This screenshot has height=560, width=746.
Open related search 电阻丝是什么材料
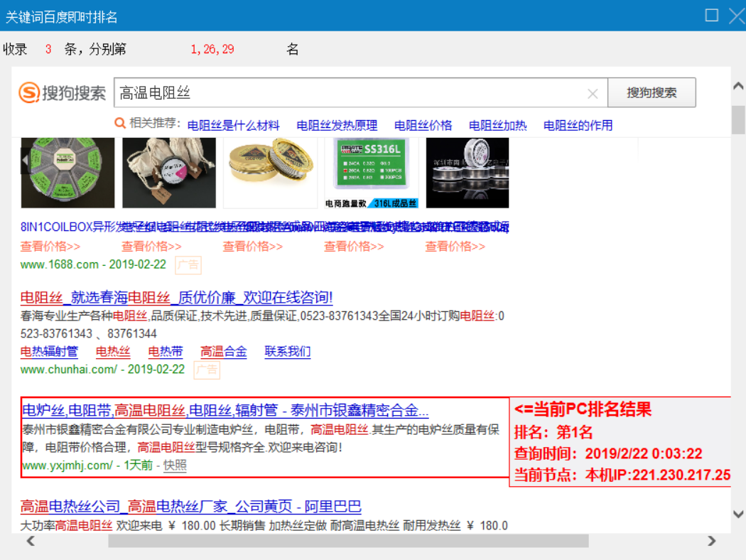click(x=233, y=126)
